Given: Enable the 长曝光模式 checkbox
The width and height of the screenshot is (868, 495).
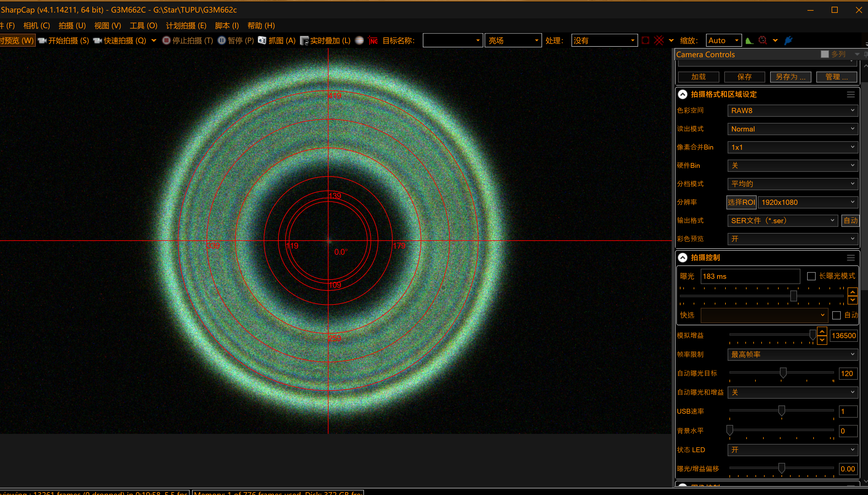Looking at the screenshot, I should [x=811, y=276].
